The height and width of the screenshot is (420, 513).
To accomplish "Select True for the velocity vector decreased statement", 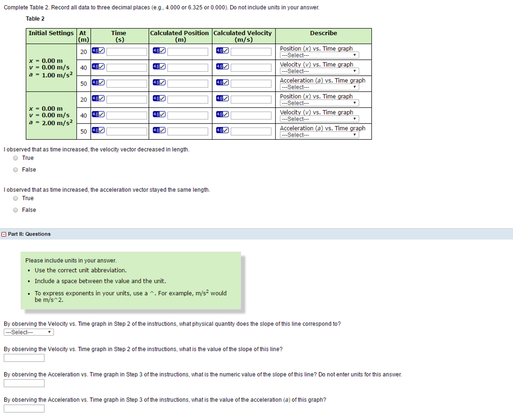I will (15, 158).
